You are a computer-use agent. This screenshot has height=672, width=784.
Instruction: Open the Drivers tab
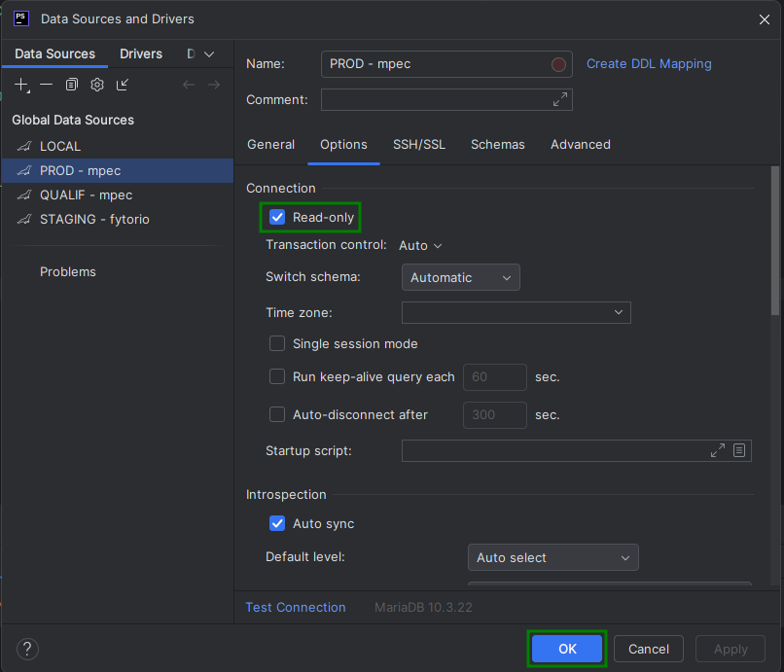click(x=140, y=53)
